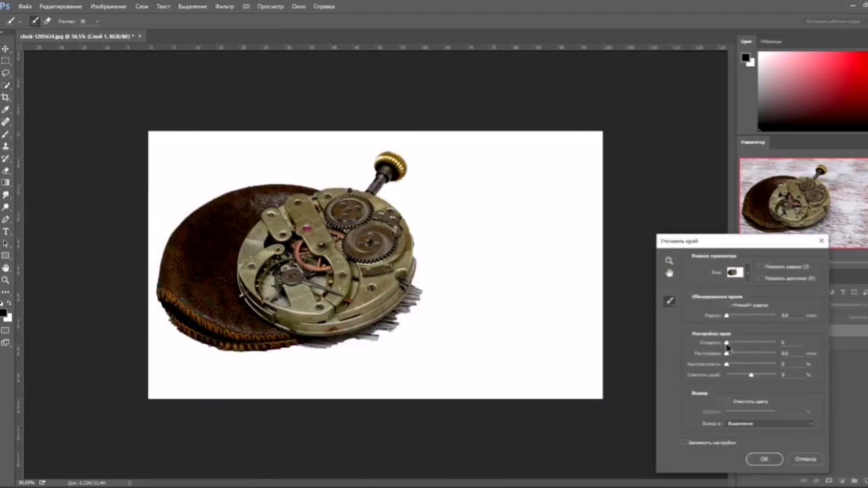Select the History Brush tool
This screenshot has width=868, height=488.
coord(5,159)
